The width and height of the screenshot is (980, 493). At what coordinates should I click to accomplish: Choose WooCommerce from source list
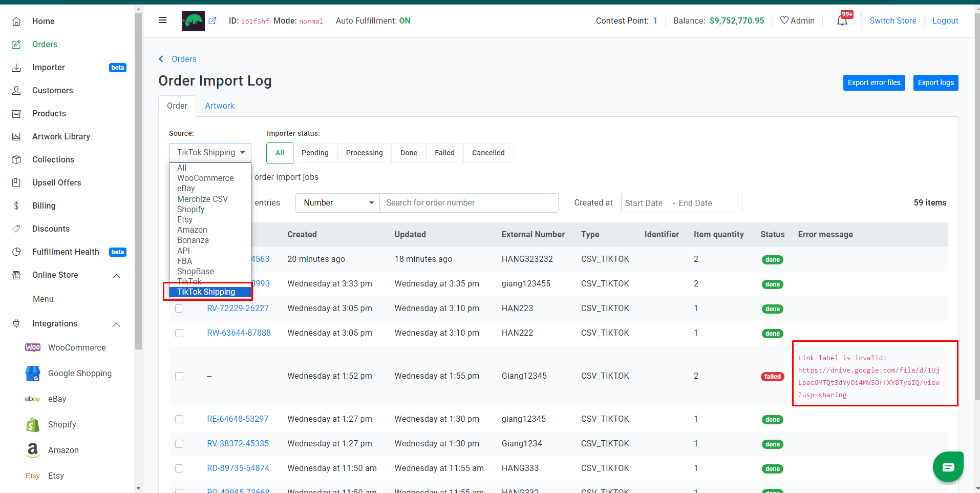(x=210, y=178)
